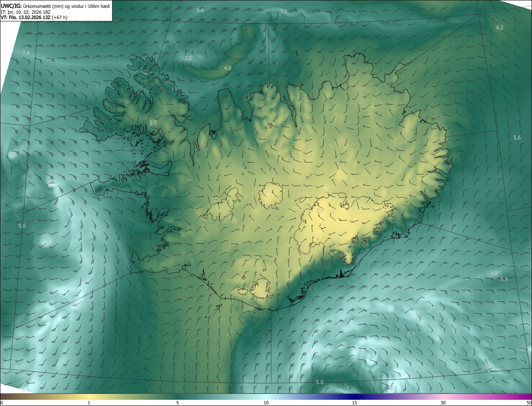Click the colorbar tick label 10
Image resolution: width=532 pixels, height=406 pixels.
[x=266, y=403]
